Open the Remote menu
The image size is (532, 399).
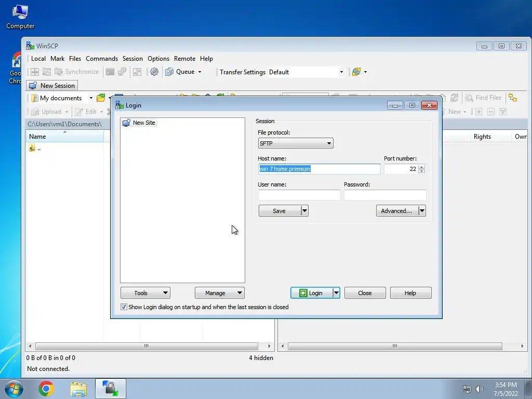click(184, 59)
